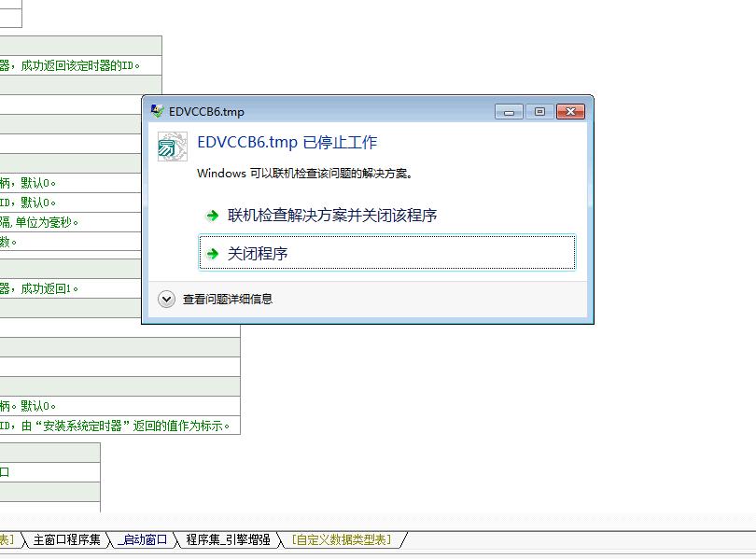The height and width of the screenshot is (559, 756).
Task: Click the text 成功返回该定时器的ID
Action: pos(80,65)
